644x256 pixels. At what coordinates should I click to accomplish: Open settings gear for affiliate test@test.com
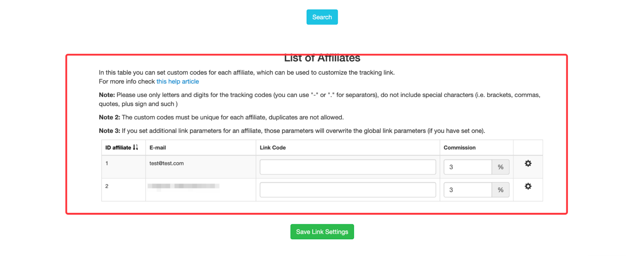point(528,163)
